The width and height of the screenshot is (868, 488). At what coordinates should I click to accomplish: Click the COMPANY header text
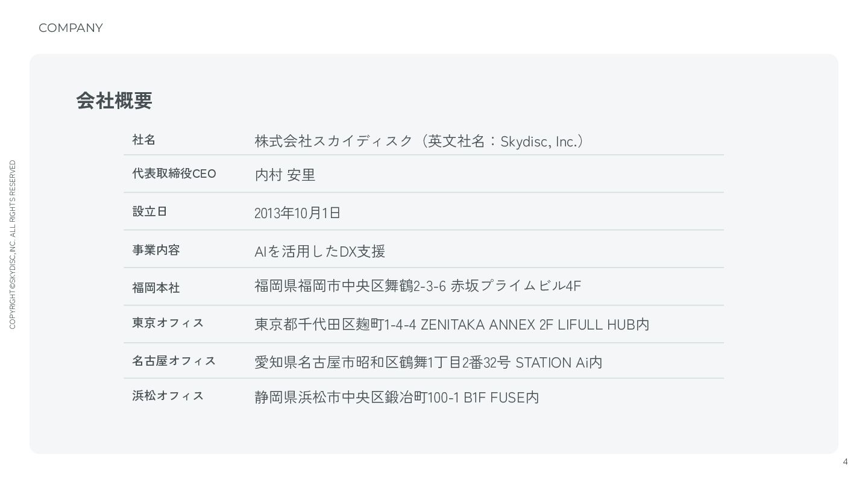[x=71, y=28]
